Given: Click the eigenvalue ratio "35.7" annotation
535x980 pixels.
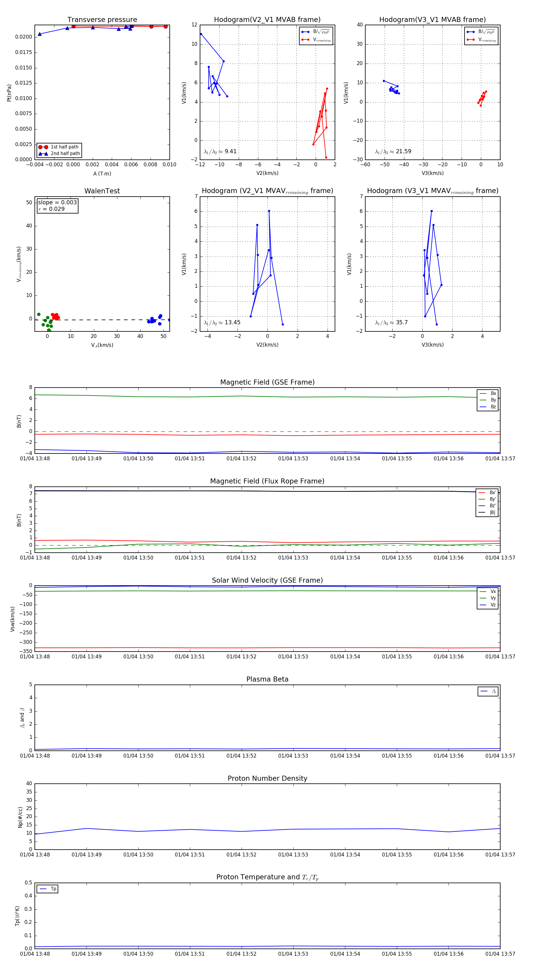Looking at the screenshot, I should (x=391, y=323).
